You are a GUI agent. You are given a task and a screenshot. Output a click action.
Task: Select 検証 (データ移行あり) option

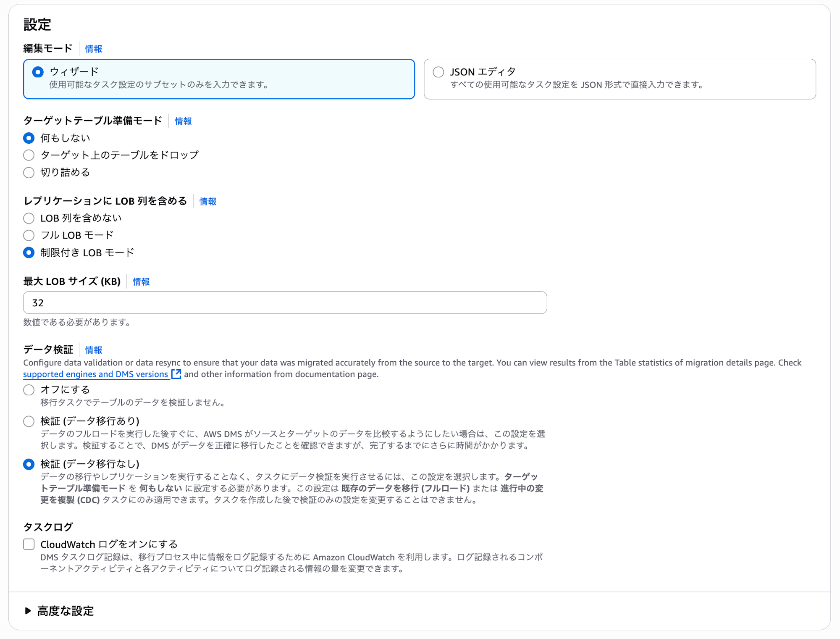tap(29, 421)
